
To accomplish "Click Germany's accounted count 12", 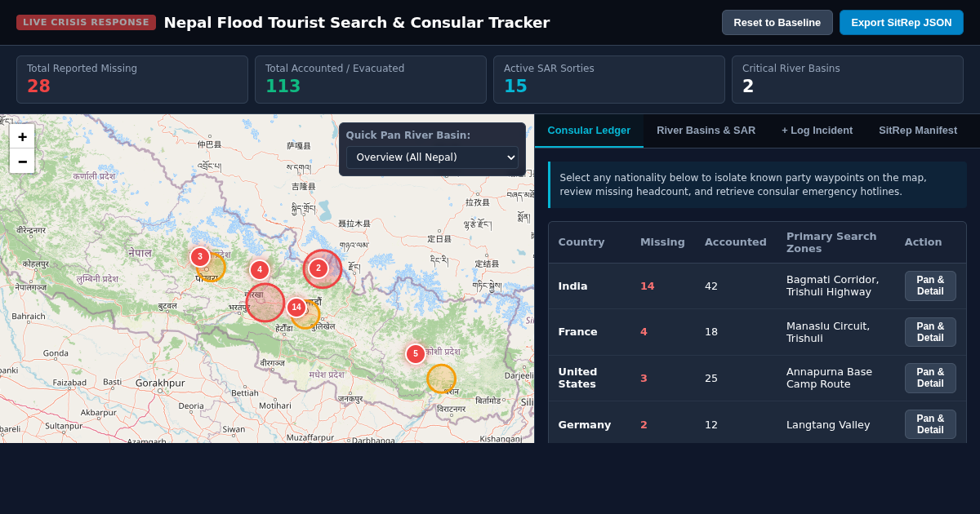I will click(711, 424).
